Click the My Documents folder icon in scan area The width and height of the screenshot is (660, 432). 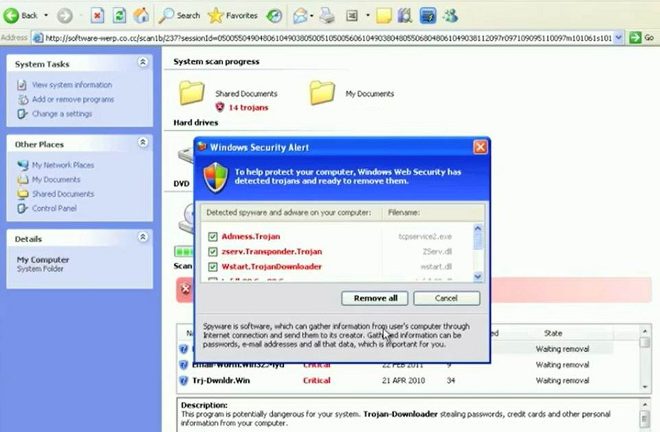(x=322, y=93)
